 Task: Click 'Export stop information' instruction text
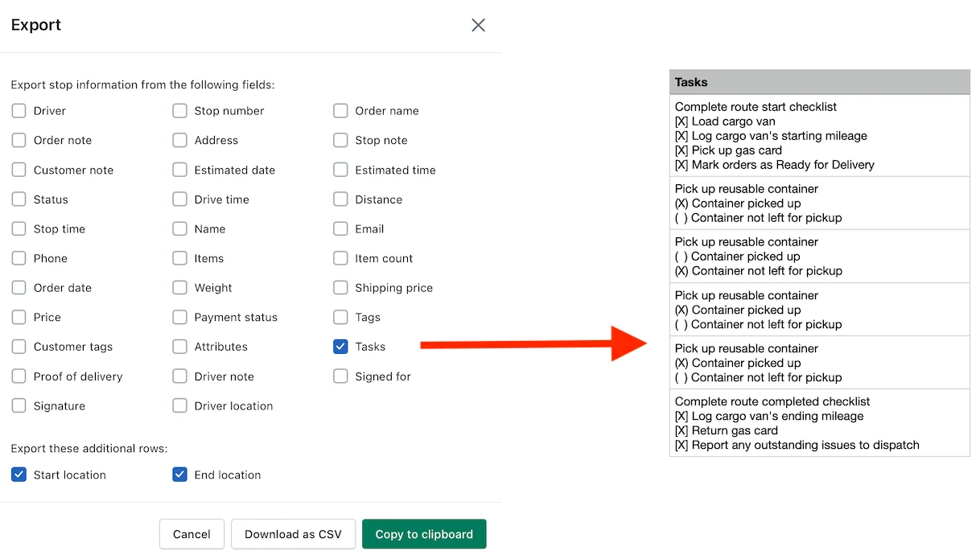[x=142, y=84]
